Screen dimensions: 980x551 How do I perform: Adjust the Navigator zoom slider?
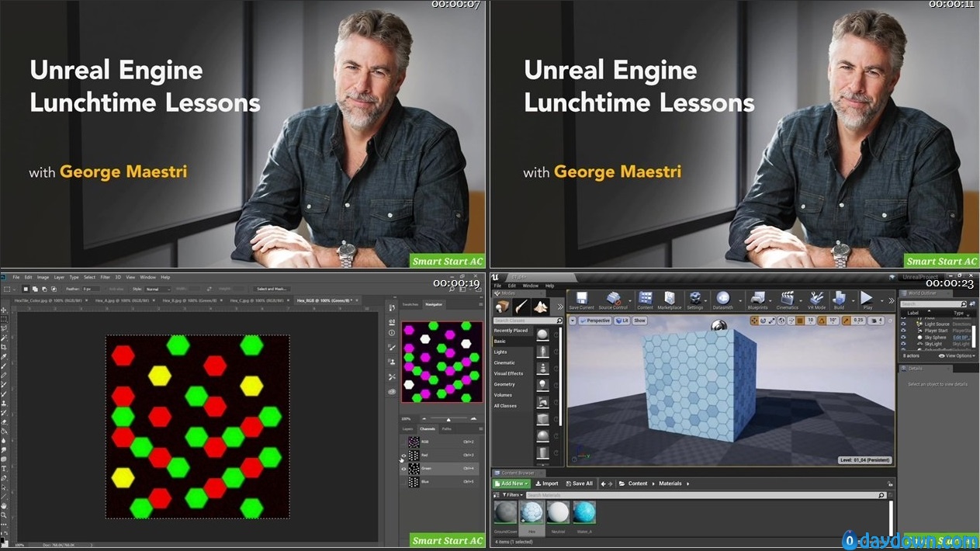tap(448, 419)
